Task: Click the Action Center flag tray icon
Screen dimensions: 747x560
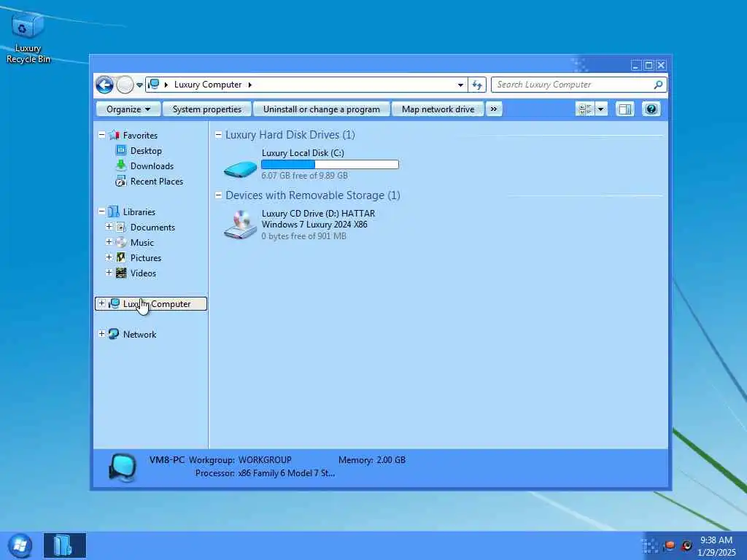Action: [670, 545]
